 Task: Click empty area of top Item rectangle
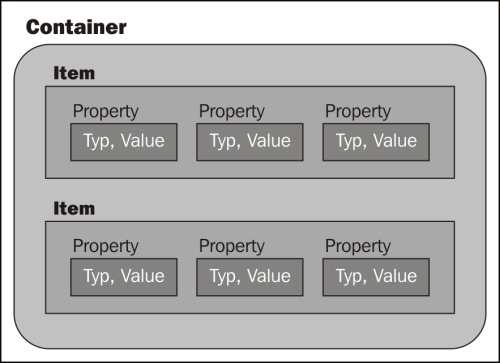(250, 170)
